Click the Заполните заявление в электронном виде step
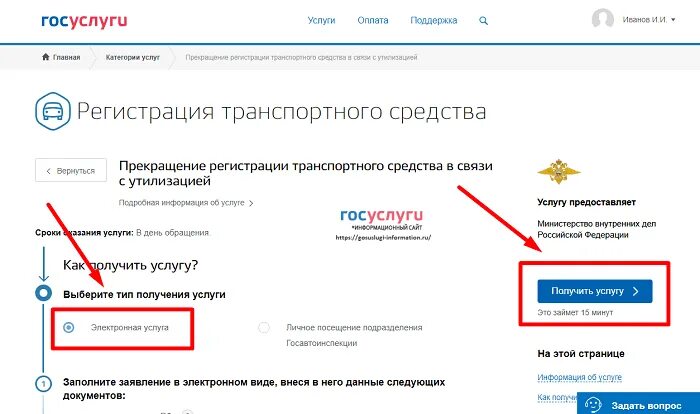 click(254, 389)
